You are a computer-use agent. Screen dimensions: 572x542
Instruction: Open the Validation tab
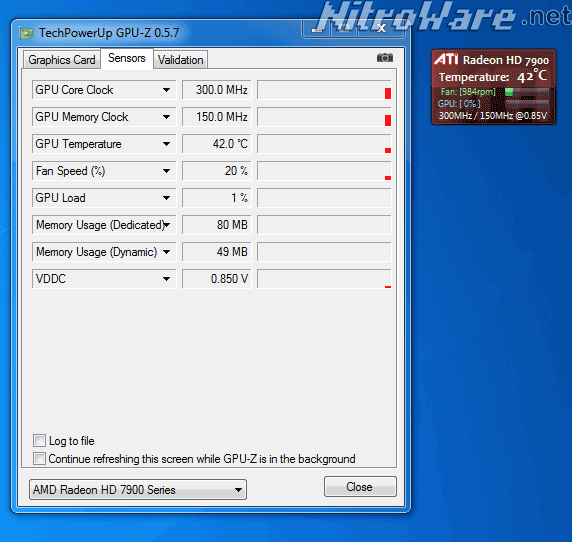[181, 59]
